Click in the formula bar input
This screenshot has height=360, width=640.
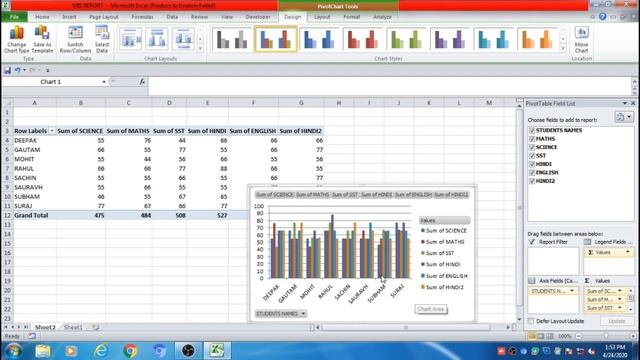390,86
